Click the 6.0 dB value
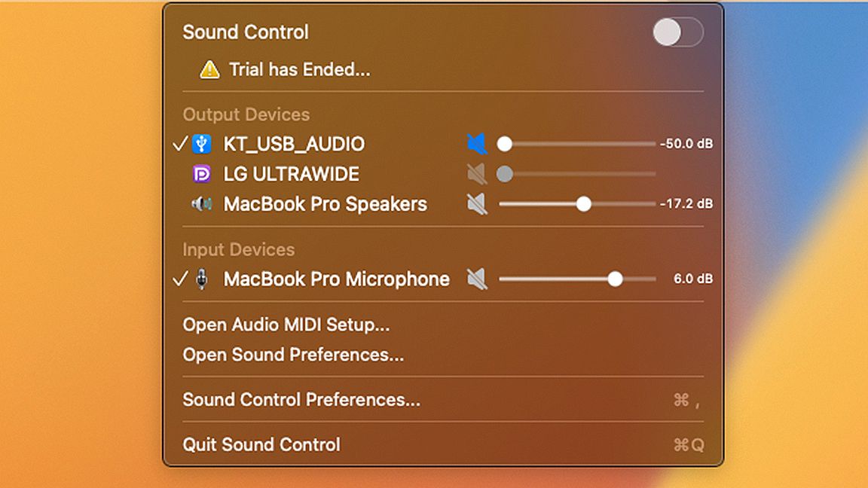Viewport: 868px width, 488px height. click(693, 279)
